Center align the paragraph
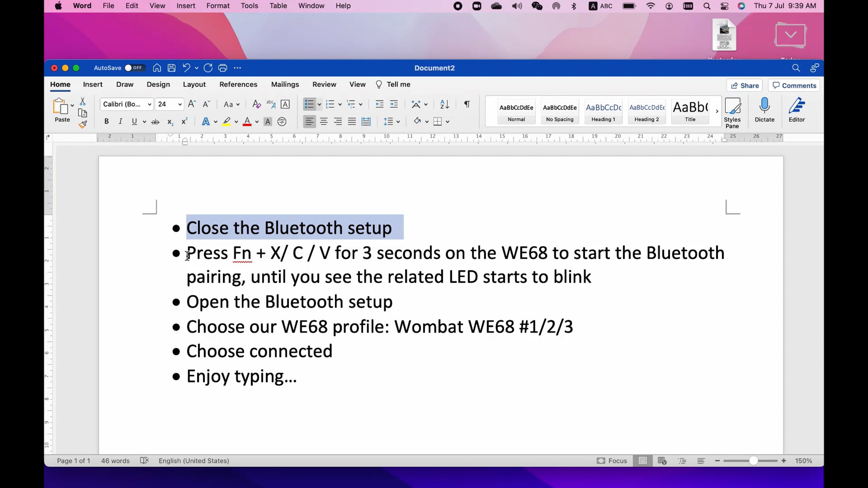 [x=324, y=121]
